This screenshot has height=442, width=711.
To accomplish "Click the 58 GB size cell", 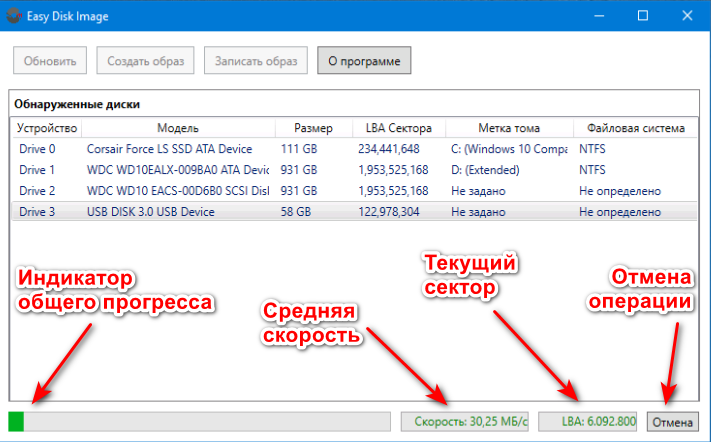I will pyautogui.click(x=296, y=212).
